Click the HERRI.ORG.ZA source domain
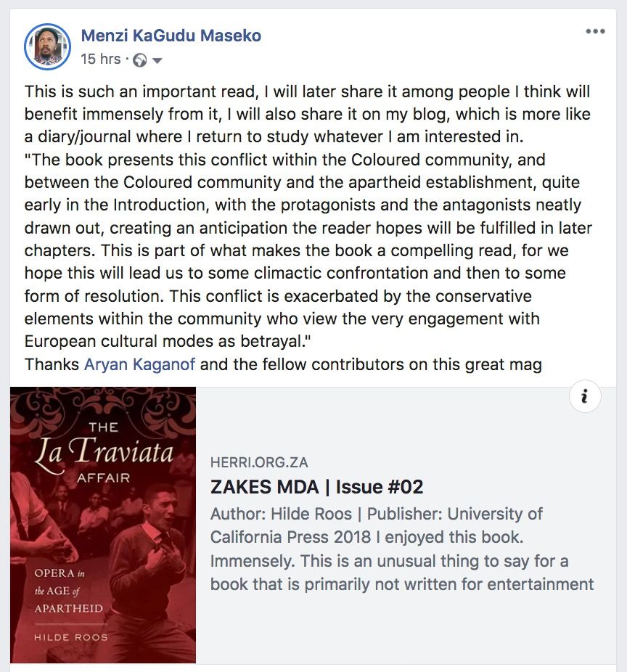This screenshot has width=627, height=672. (x=263, y=463)
